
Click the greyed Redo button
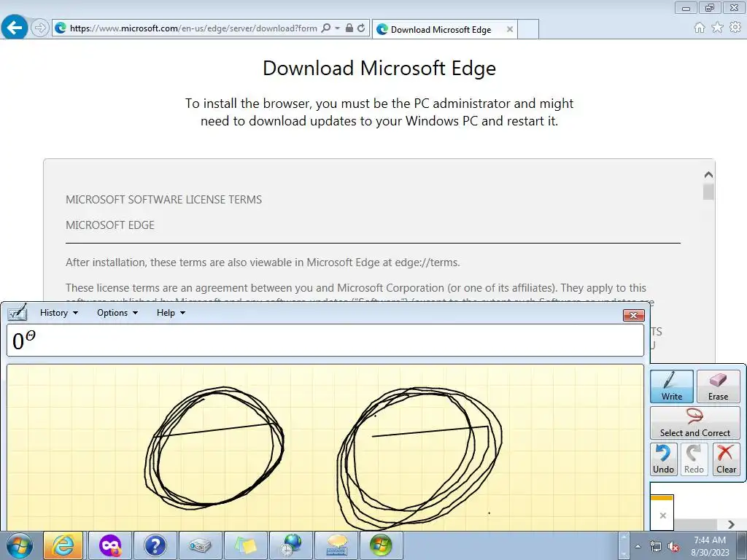tap(694, 459)
